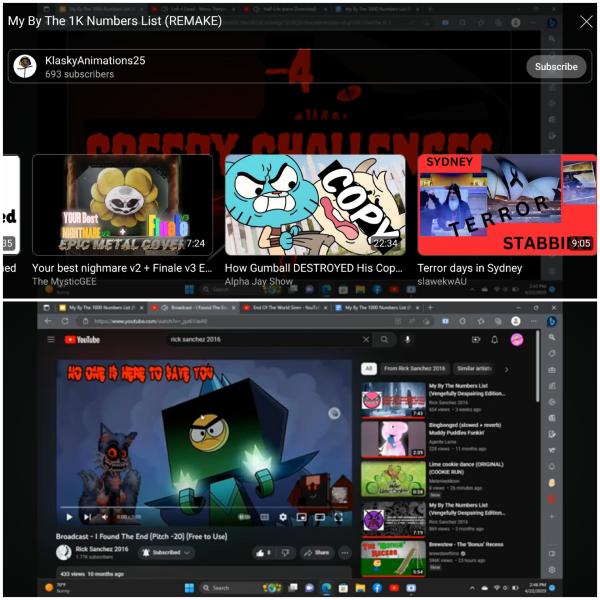This screenshot has width=600, height=600.
Task: Open the browser profile icon in toolbar
Action: (516, 321)
